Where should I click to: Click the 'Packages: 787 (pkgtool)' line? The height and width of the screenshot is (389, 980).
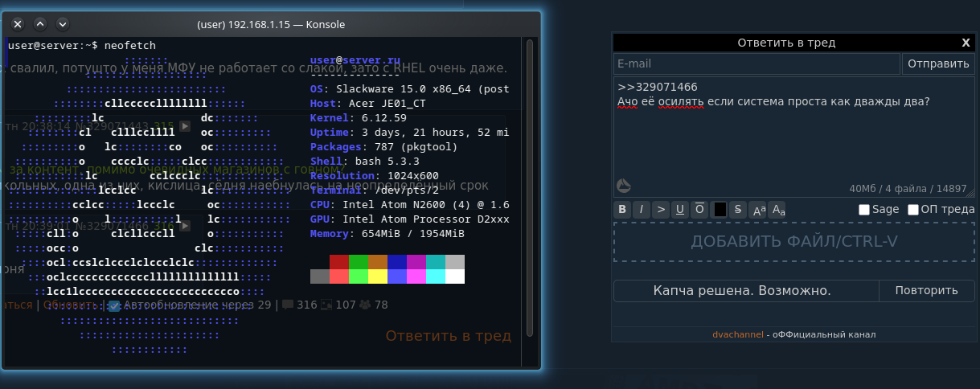[384, 147]
